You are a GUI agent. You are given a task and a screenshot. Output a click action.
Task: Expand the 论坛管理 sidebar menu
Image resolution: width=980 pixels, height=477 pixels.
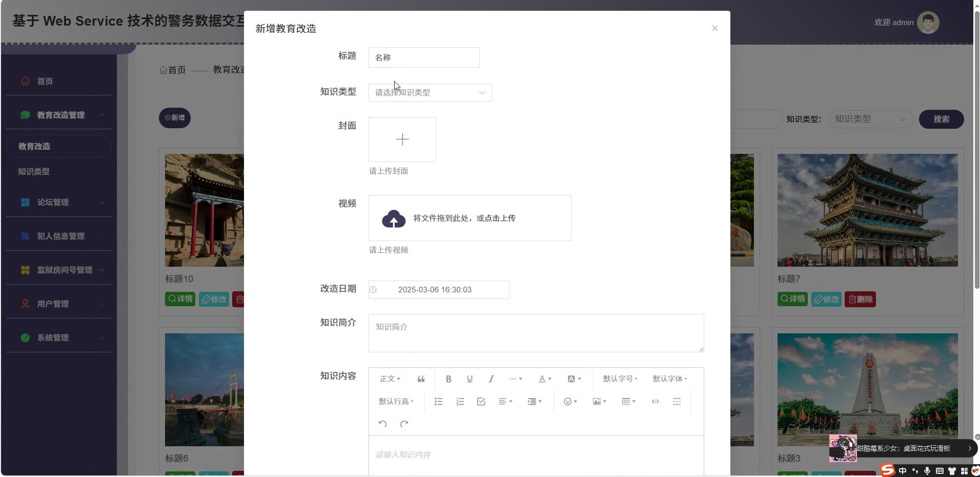pyautogui.click(x=58, y=202)
